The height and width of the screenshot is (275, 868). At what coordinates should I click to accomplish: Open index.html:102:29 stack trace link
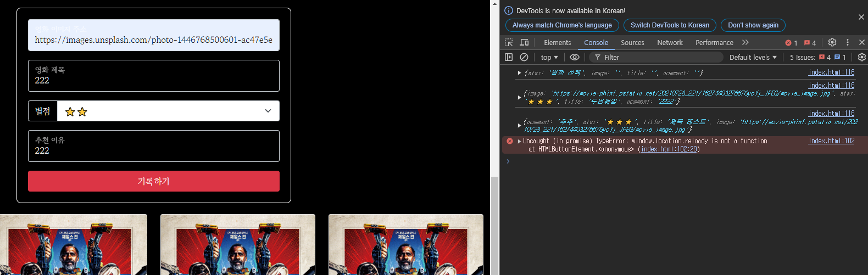point(670,149)
